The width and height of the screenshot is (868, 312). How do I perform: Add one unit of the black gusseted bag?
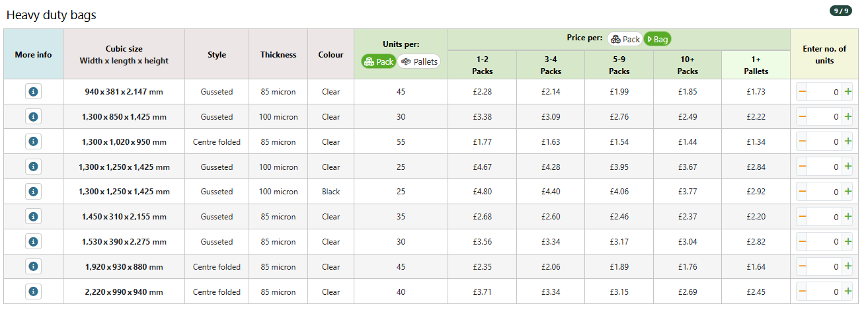(848, 192)
